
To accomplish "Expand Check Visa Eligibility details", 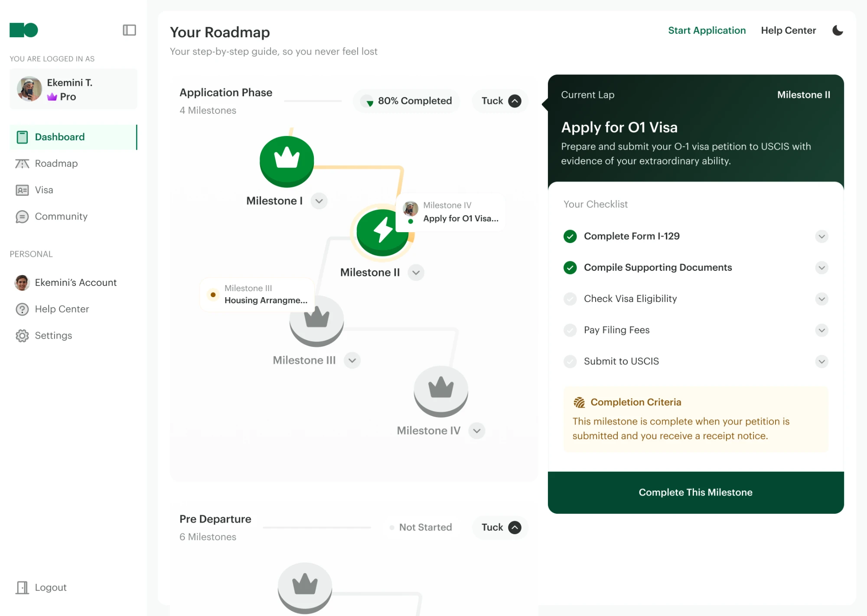I will click(821, 299).
